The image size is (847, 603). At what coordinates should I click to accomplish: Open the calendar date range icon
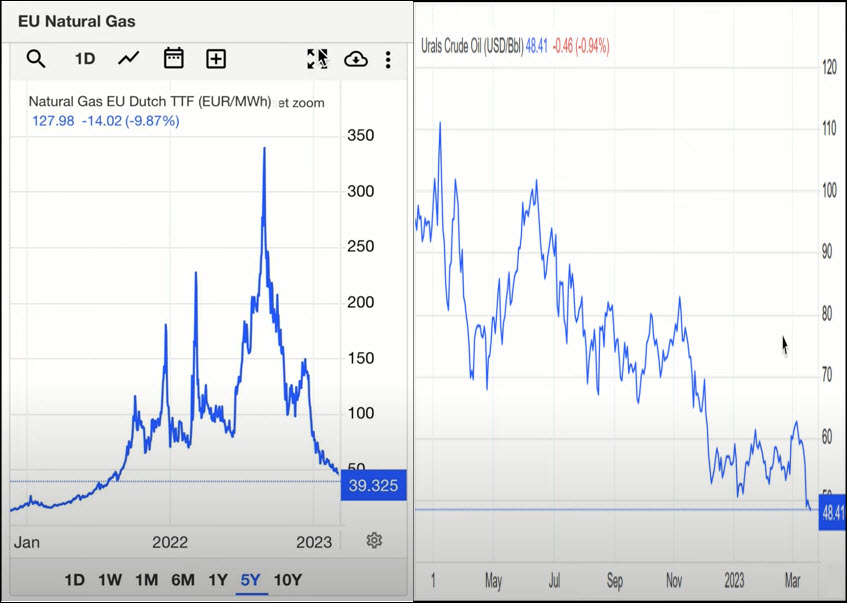coord(173,59)
